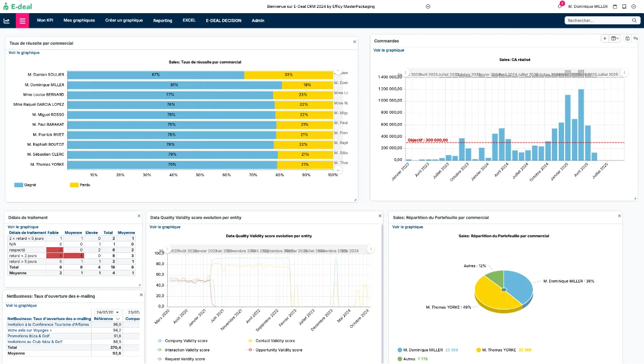Open the E-DEAL DECISION menu
Image resolution: width=644 pixels, height=364 pixels.
[x=224, y=21]
